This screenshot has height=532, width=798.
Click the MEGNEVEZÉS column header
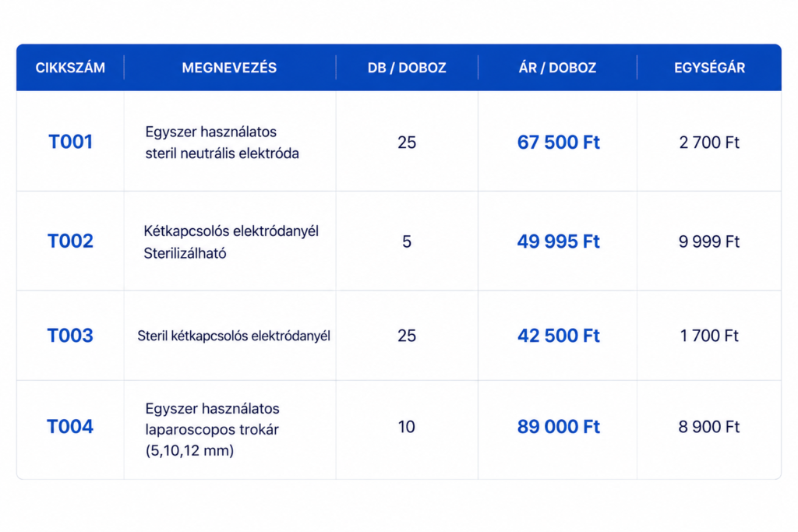pos(230,68)
